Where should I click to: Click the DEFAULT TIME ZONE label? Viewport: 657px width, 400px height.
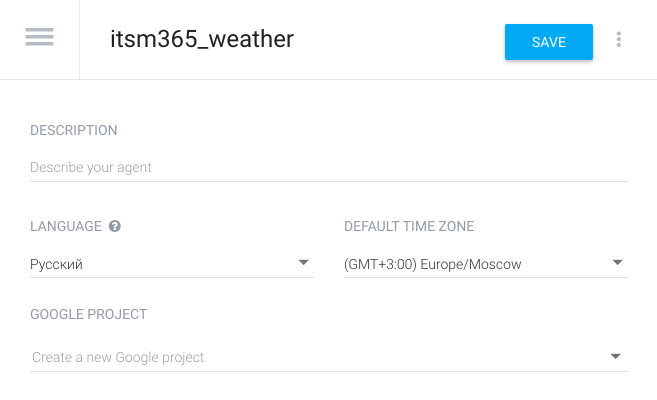click(x=409, y=227)
